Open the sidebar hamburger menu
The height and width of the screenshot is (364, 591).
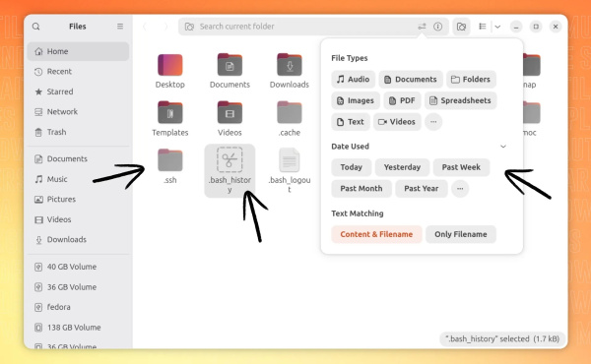[120, 27]
